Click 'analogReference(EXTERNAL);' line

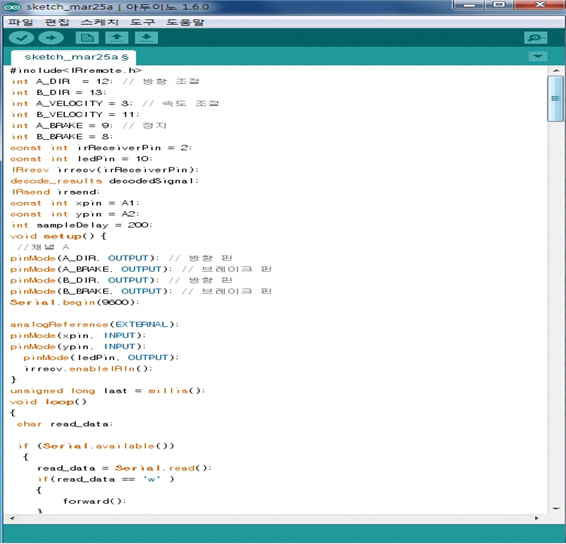pyautogui.click(x=95, y=324)
